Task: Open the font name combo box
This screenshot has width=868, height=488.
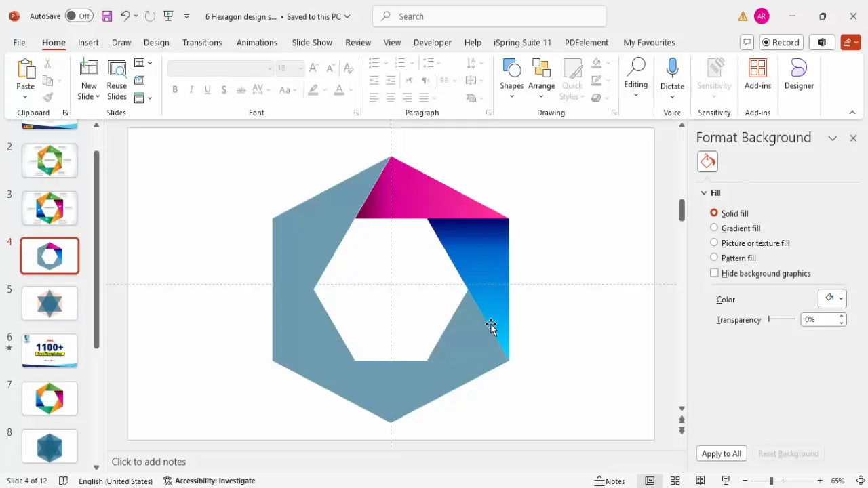Action: coord(220,68)
